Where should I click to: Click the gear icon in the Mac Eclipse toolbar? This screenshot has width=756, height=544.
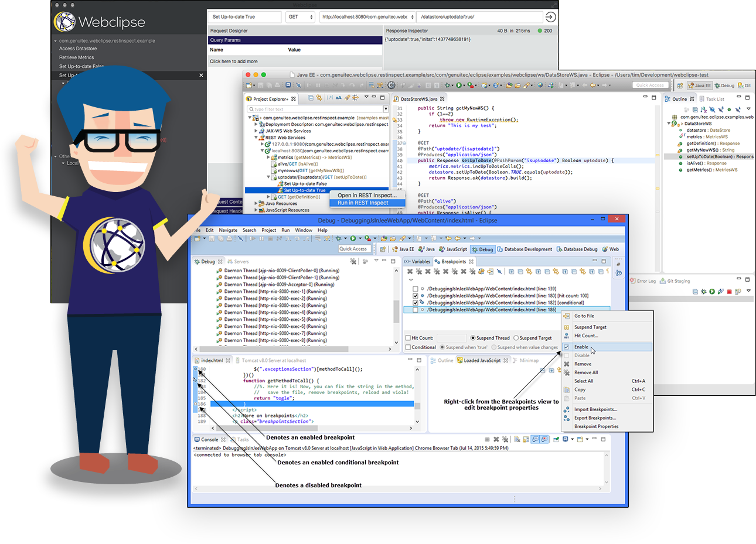tap(391, 85)
